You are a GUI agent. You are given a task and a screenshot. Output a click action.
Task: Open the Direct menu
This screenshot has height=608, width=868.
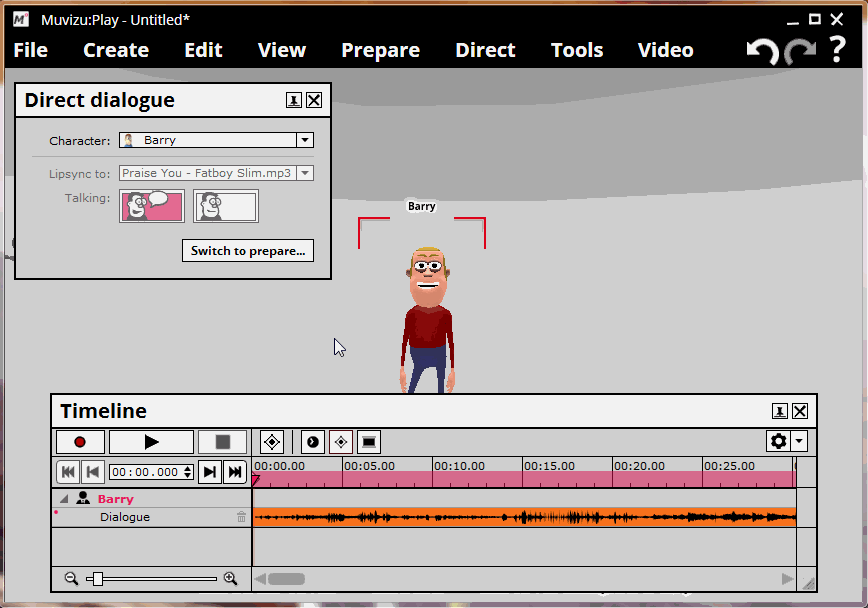[485, 50]
